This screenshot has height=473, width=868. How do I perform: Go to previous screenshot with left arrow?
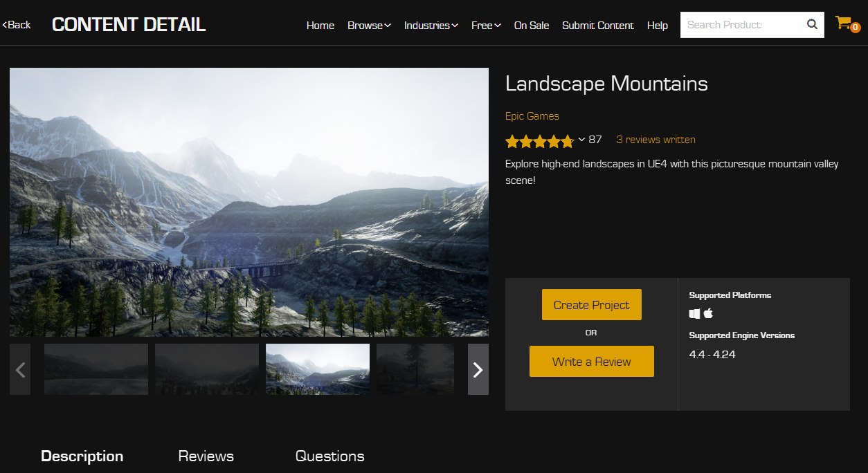20,369
